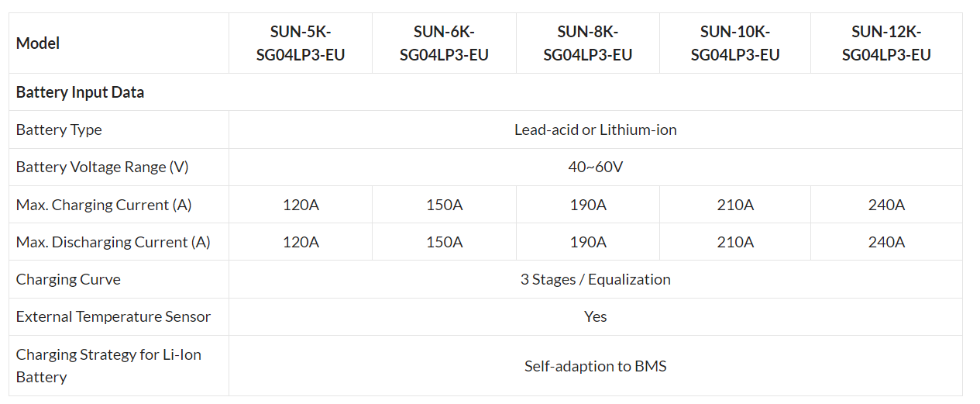Click the 3 Stages / Equalization value
The image size is (980, 404).
(x=596, y=279)
